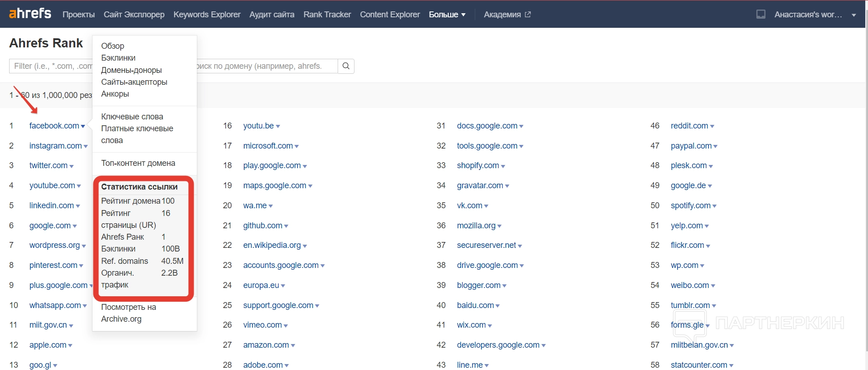Open the notifications icon in the header
The image size is (868, 370).
(760, 15)
